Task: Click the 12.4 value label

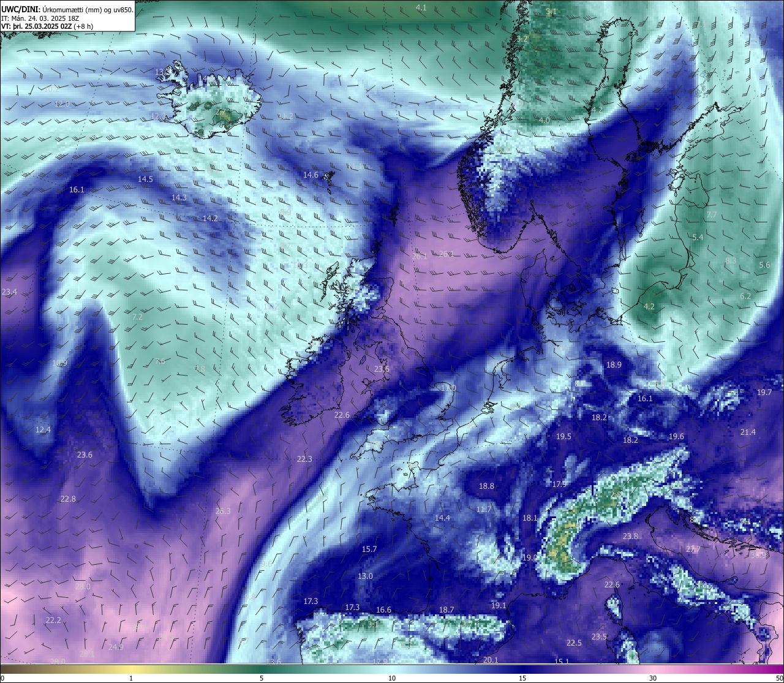Action: click(43, 430)
